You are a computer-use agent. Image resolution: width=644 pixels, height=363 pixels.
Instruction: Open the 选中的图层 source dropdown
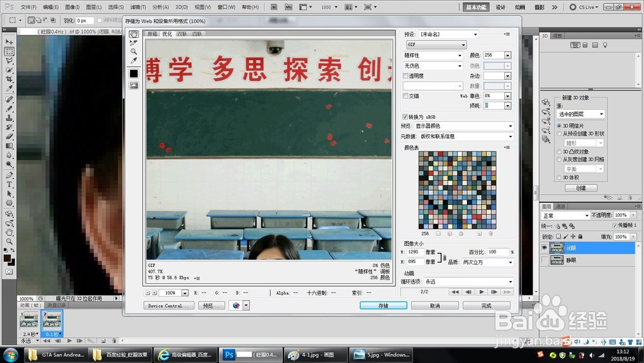(x=580, y=114)
